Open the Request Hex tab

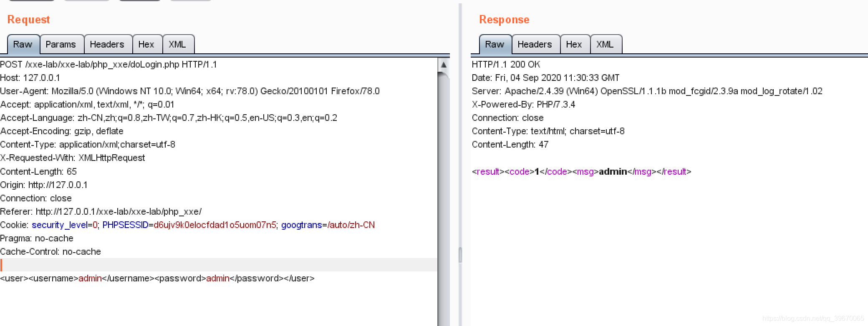coord(146,44)
